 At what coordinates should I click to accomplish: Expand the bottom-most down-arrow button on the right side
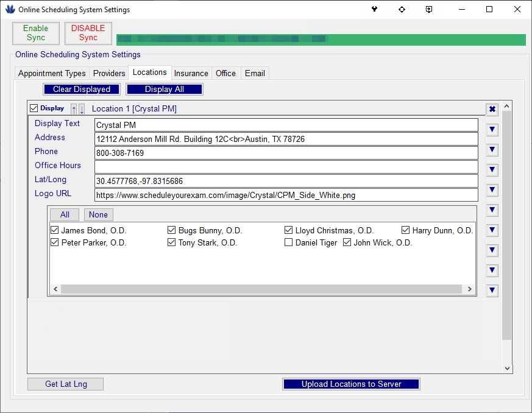click(x=492, y=291)
